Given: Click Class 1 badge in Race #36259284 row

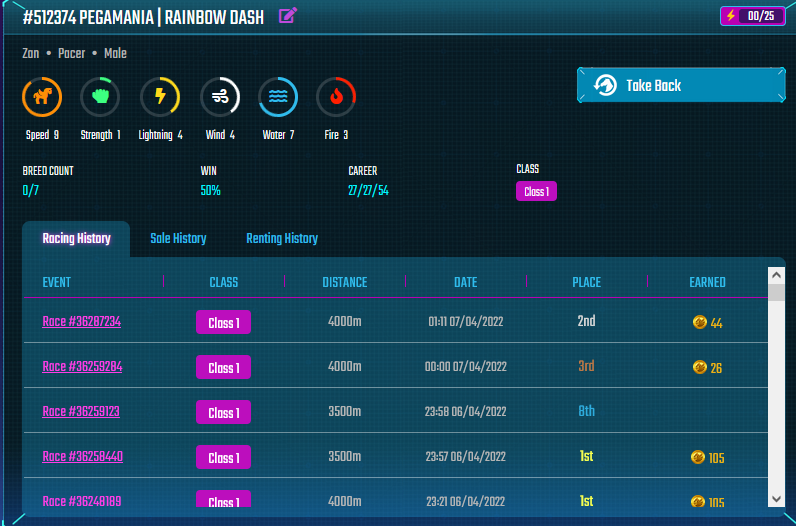Looking at the screenshot, I should point(223,367).
